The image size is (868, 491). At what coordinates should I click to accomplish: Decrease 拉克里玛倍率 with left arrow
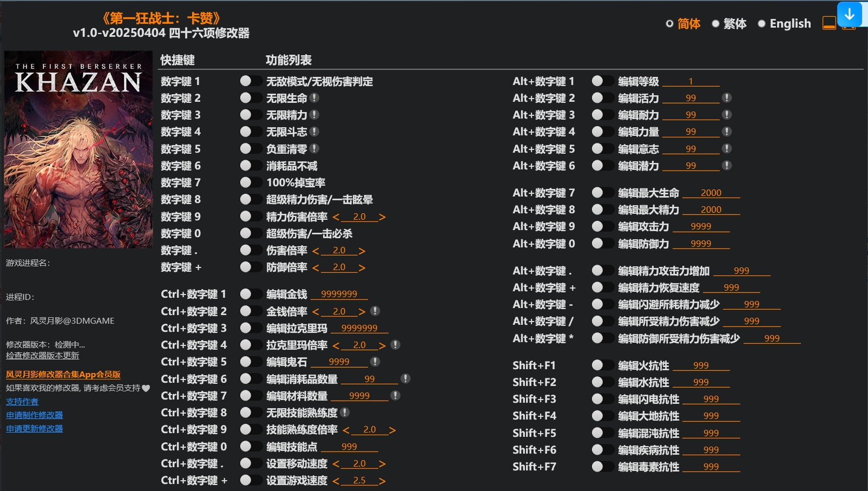[336, 345]
